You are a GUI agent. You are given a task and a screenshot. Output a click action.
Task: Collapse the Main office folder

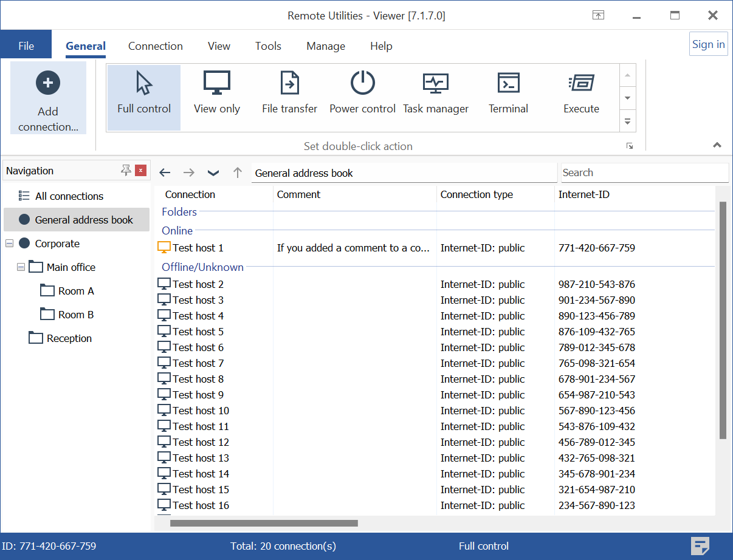click(x=21, y=267)
